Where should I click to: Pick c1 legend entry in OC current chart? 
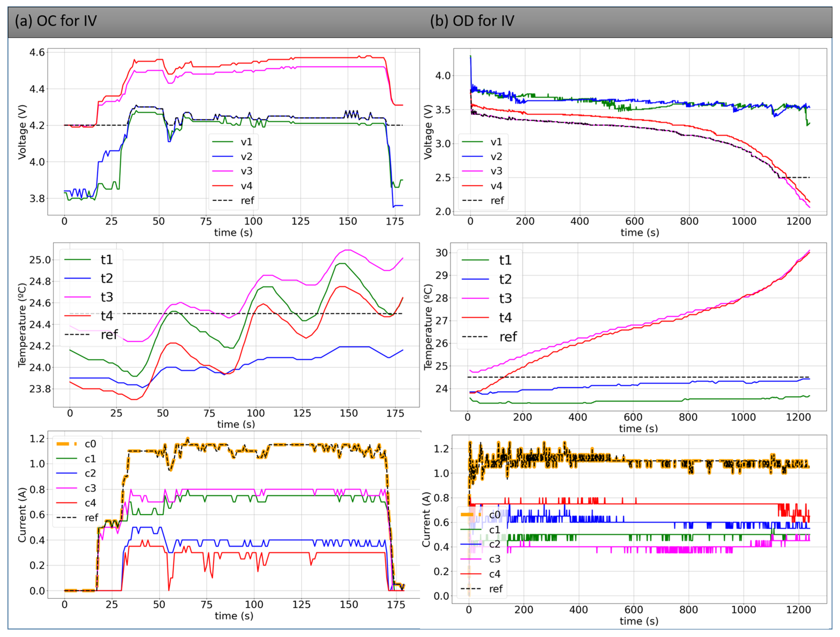76,459
